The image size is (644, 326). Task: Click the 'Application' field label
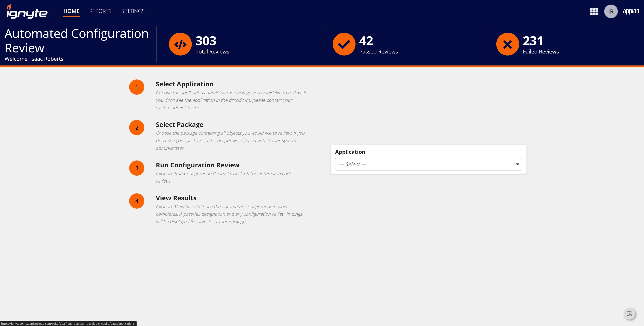tap(350, 152)
